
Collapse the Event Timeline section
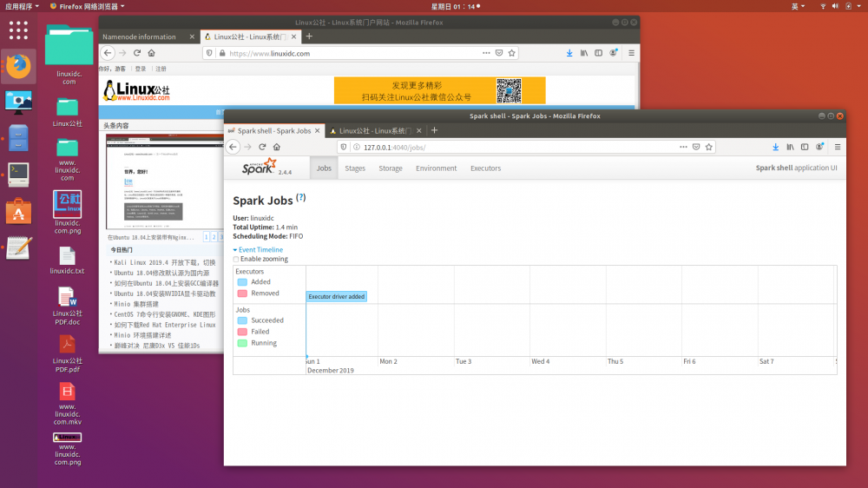click(x=258, y=250)
